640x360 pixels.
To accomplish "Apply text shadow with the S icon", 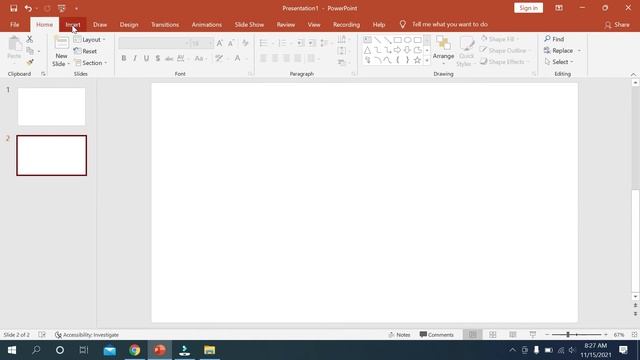I will [x=158, y=59].
